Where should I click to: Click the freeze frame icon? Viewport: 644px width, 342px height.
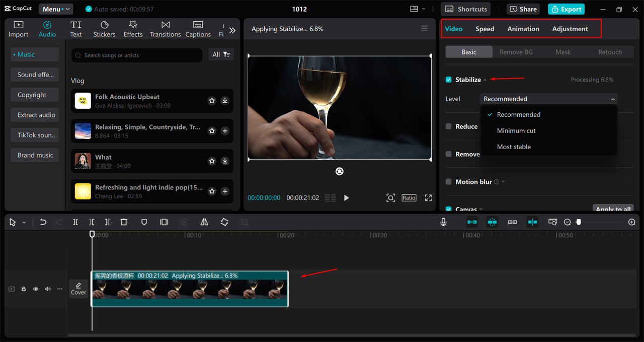click(x=164, y=222)
